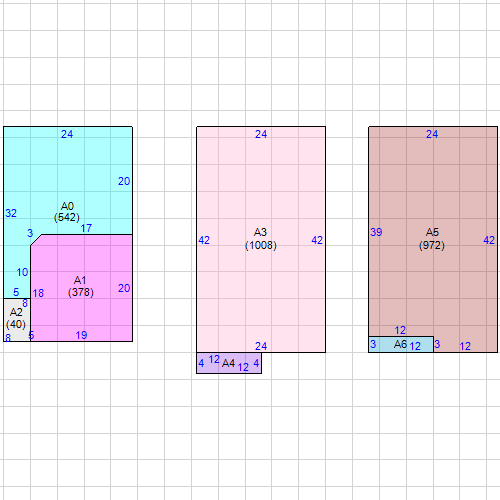The image size is (500, 500).
Task: Click the "4" dimension at A4's left end
Action: (x=201, y=363)
